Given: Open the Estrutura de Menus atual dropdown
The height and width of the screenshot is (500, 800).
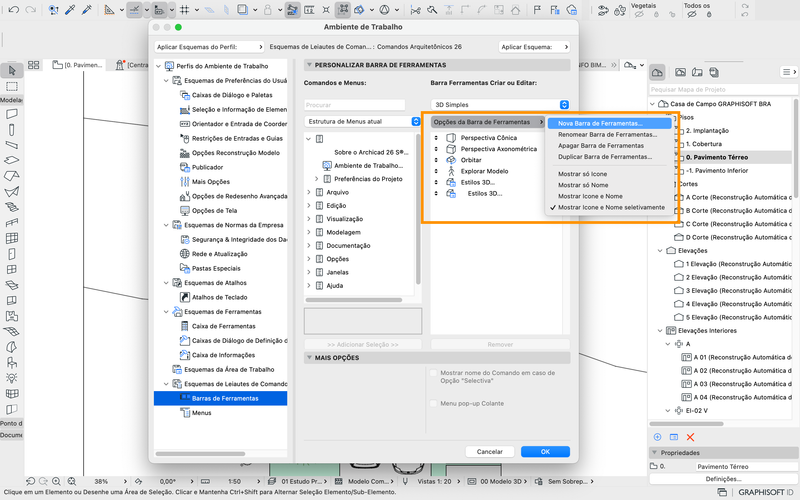Looking at the screenshot, I should coord(362,121).
